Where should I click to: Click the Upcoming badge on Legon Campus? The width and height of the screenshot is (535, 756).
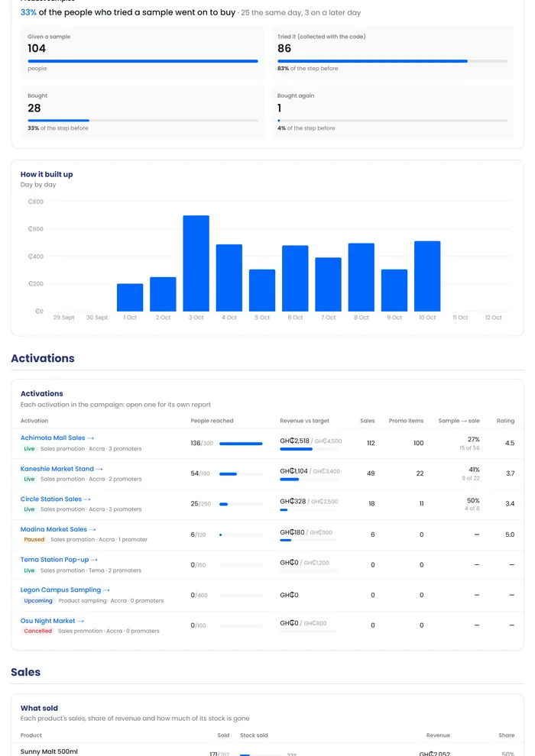tap(38, 601)
